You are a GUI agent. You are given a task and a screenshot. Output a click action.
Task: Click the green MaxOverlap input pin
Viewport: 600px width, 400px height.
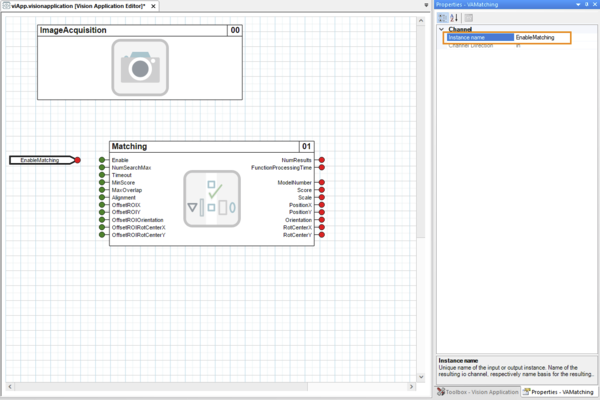tap(102, 190)
